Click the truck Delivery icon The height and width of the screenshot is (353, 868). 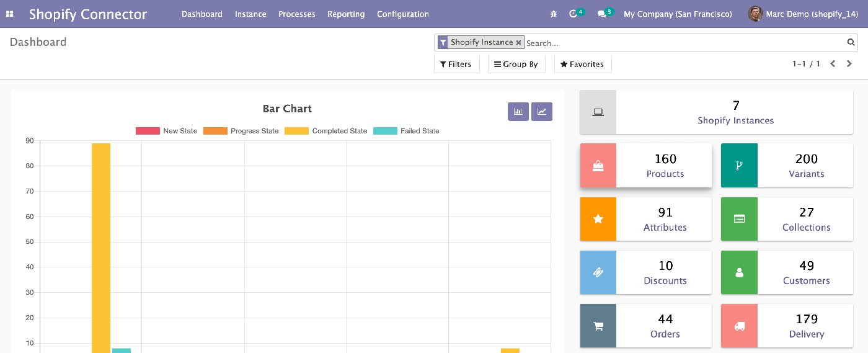(739, 326)
